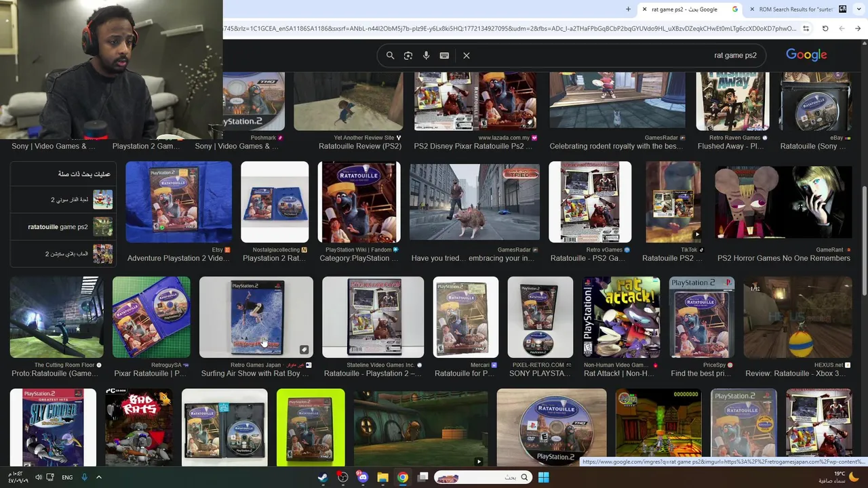Open site settings icon in address bar
Screen dimensions: 868x488
click(806, 28)
